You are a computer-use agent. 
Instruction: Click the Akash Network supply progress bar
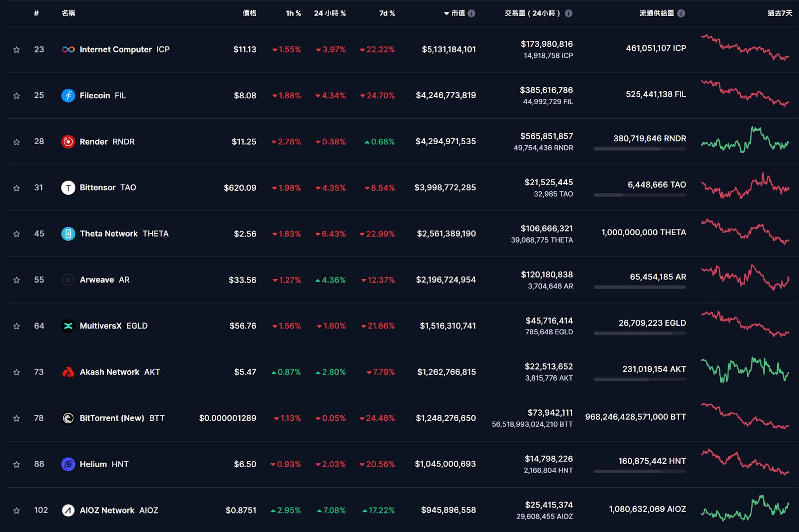(640, 379)
